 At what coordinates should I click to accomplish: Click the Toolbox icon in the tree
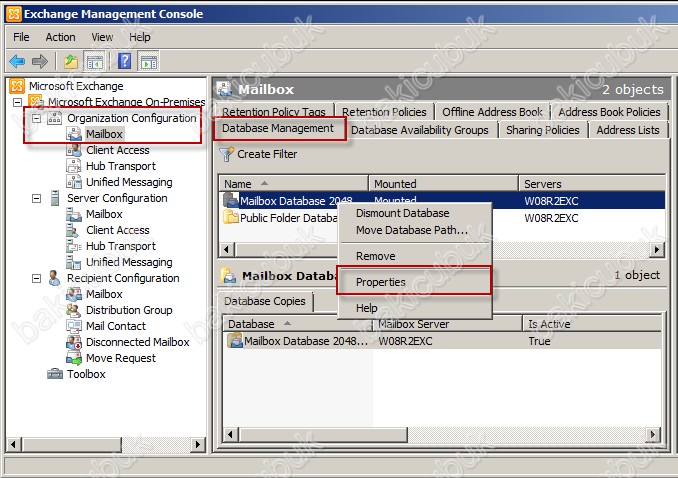coord(55,374)
